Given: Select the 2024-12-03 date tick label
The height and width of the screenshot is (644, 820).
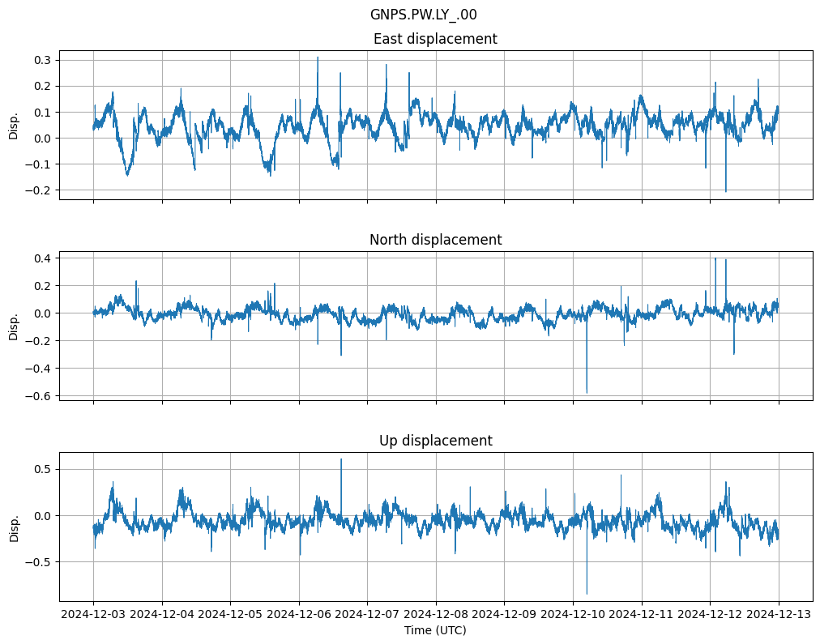Looking at the screenshot, I should point(93,615).
